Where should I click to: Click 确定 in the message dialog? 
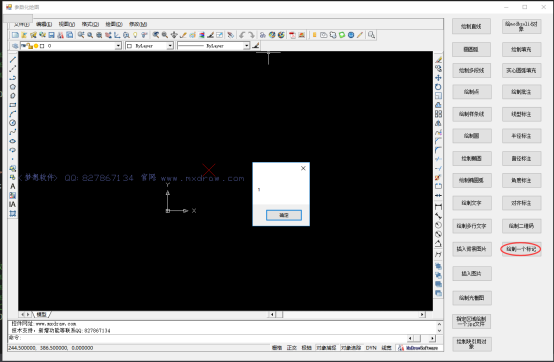pos(284,215)
